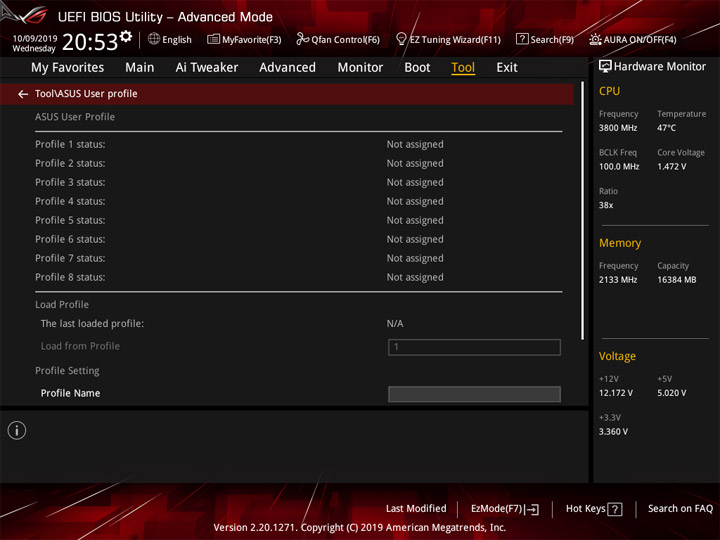
Task: Click CPU frequency value 3800 MHz
Action: 618,128
